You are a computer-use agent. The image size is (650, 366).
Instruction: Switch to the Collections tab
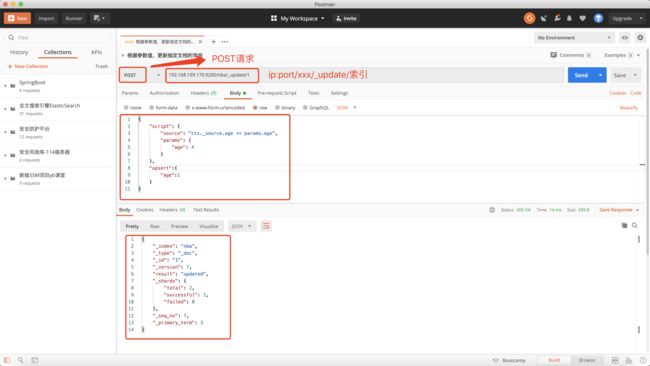coord(58,52)
